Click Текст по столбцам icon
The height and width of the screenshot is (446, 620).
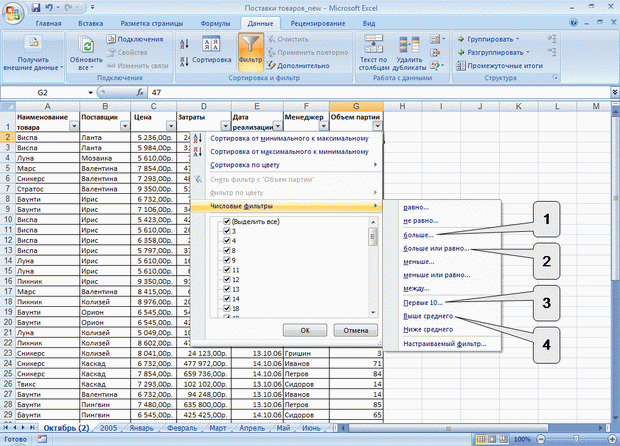(x=373, y=43)
